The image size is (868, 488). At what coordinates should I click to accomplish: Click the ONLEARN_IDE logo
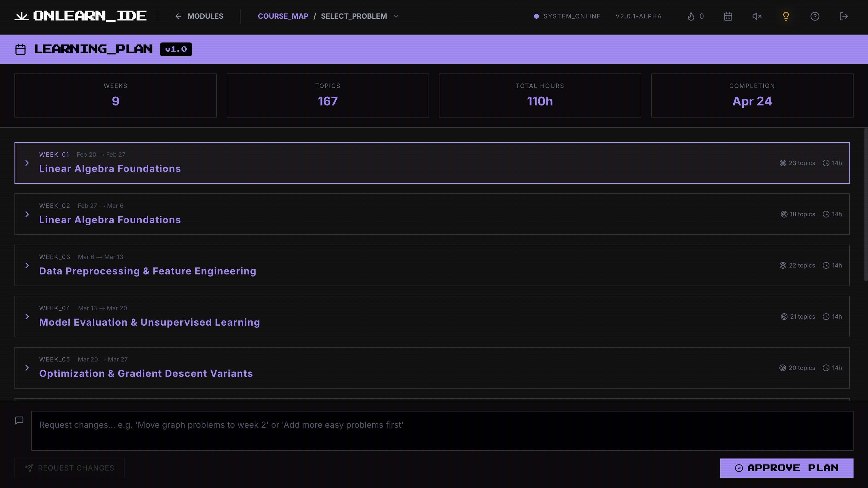tap(81, 16)
